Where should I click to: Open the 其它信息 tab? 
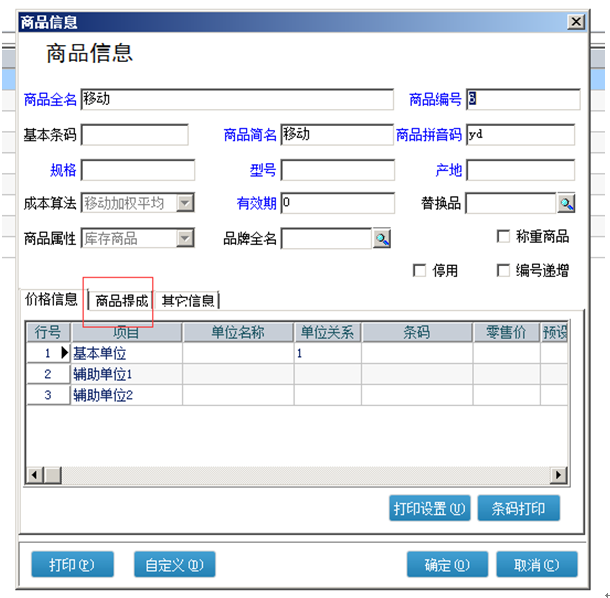tap(189, 300)
